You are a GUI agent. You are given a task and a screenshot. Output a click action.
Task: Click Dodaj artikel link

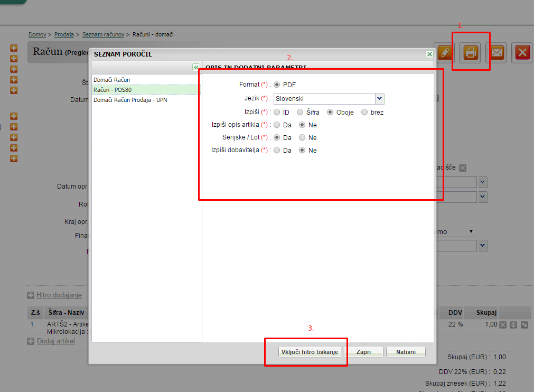tap(56, 341)
